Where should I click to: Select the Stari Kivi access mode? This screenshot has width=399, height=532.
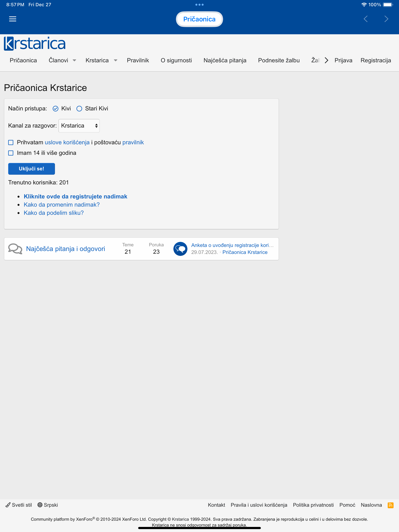[79, 109]
